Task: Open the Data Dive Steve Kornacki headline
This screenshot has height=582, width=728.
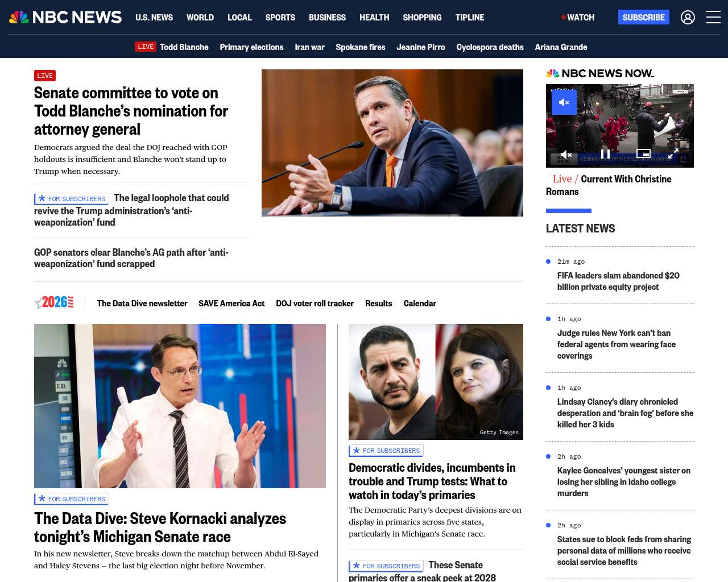Action: click(x=160, y=527)
